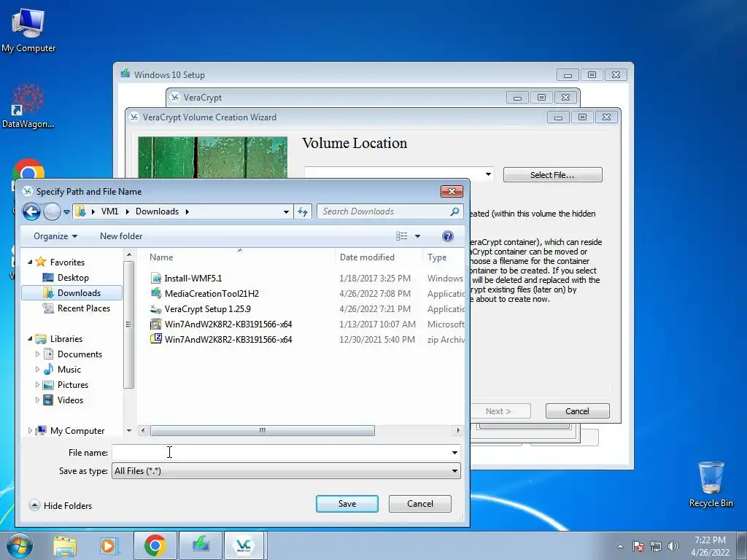Select the Install-WMF5.1 file
The height and width of the screenshot is (560, 747).
click(x=193, y=278)
